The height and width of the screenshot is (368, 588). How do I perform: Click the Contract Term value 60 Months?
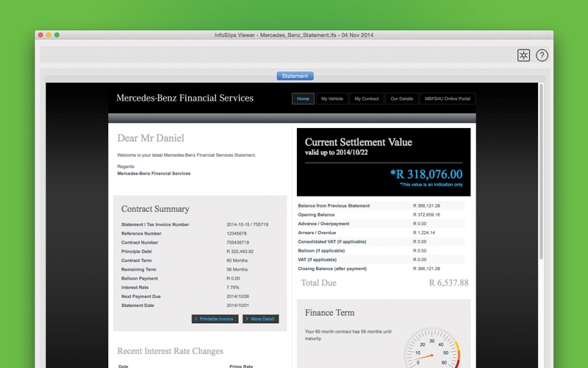pos(237,261)
